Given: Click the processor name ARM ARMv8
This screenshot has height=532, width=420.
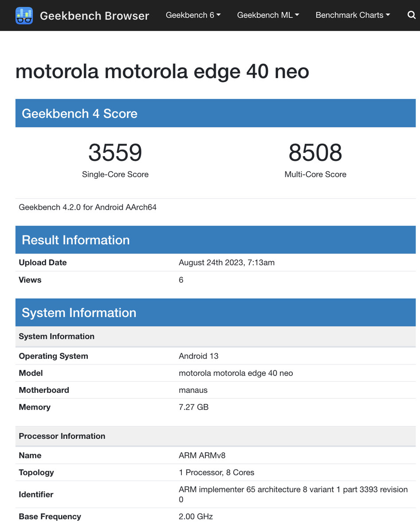Looking at the screenshot, I should pyautogui.click(x=202, y=455).
